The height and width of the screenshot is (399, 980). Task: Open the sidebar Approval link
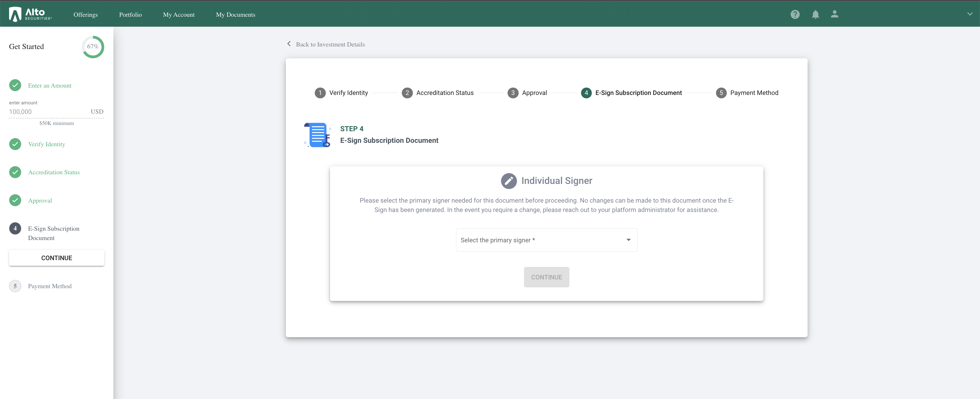(40, 201)
